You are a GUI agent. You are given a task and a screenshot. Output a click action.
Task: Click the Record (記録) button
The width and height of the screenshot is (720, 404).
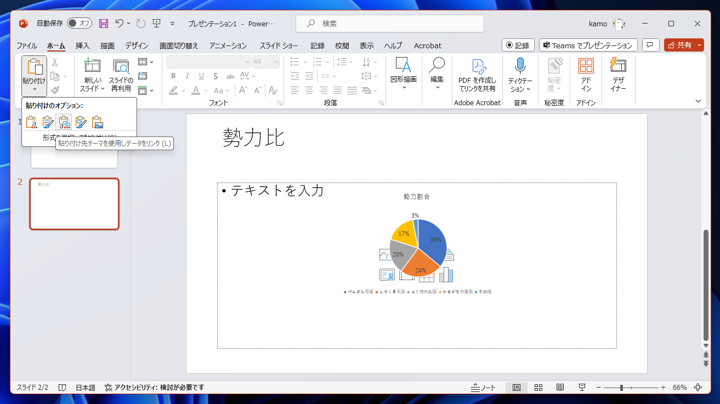pyautogui.click(x=518, y=45)
